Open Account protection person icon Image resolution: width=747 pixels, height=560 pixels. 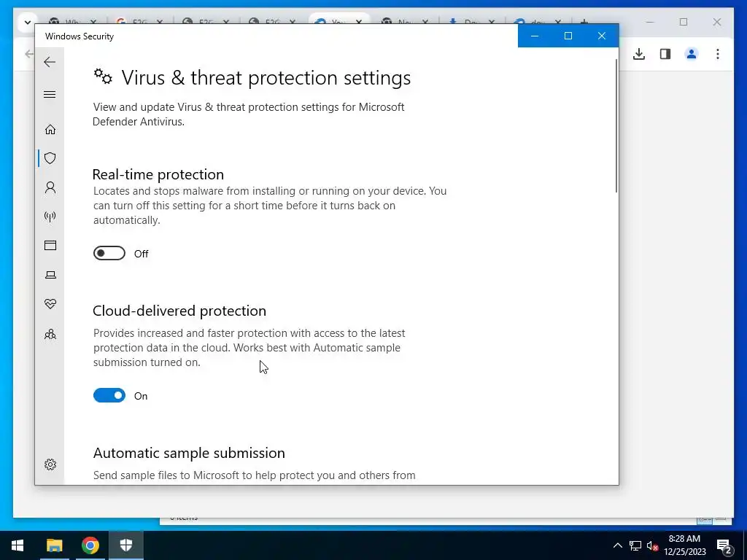click(x=50, y=187)
